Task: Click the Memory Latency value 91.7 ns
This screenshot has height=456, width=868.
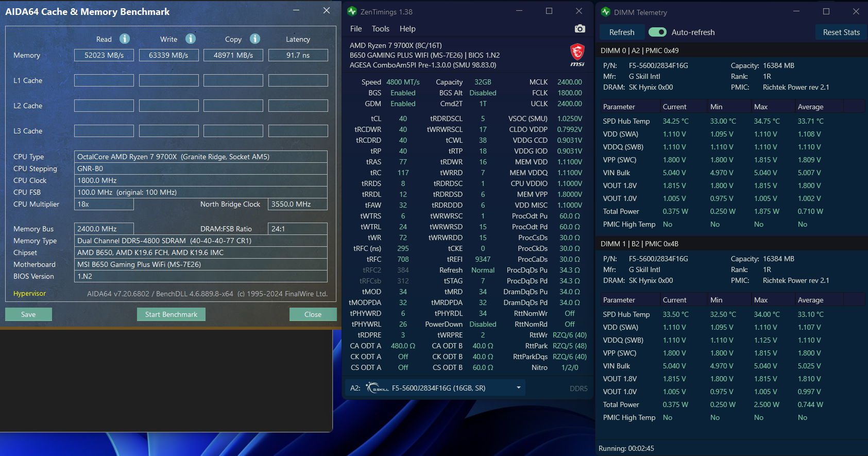Action: click(x=298, y=55)
